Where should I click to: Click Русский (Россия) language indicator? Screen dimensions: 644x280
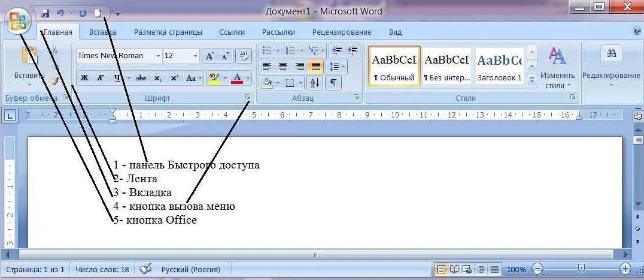click(x=190, y=270)
